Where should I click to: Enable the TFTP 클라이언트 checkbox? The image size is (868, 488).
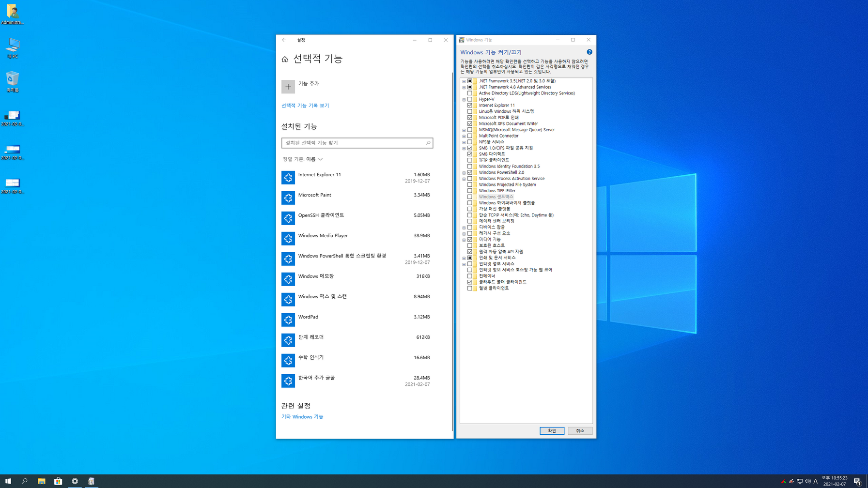point(470,160)
